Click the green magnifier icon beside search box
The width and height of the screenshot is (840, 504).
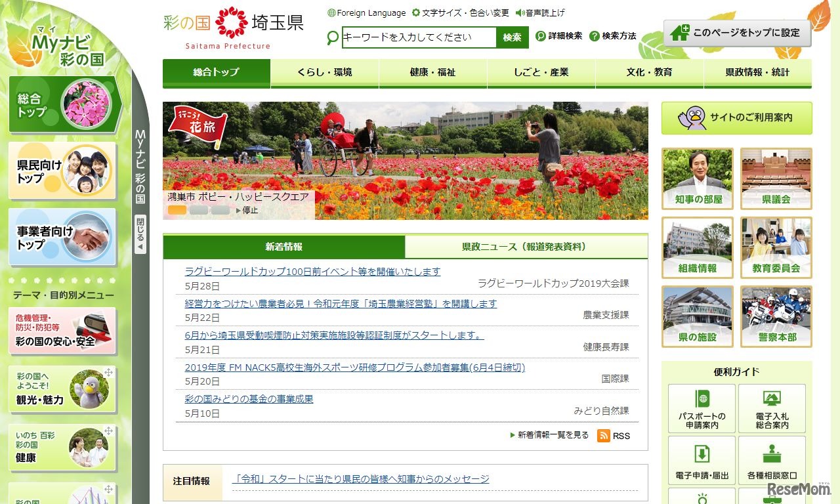[333, 37]
